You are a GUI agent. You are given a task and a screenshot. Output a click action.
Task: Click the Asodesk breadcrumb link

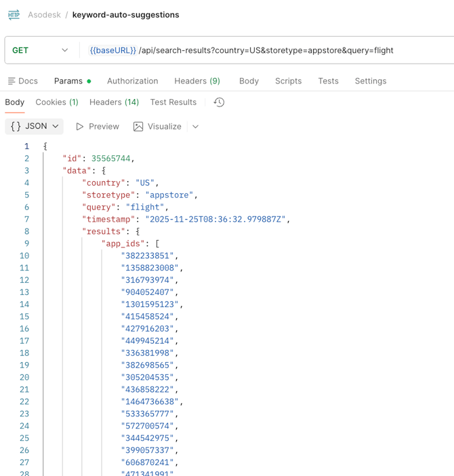44,15
